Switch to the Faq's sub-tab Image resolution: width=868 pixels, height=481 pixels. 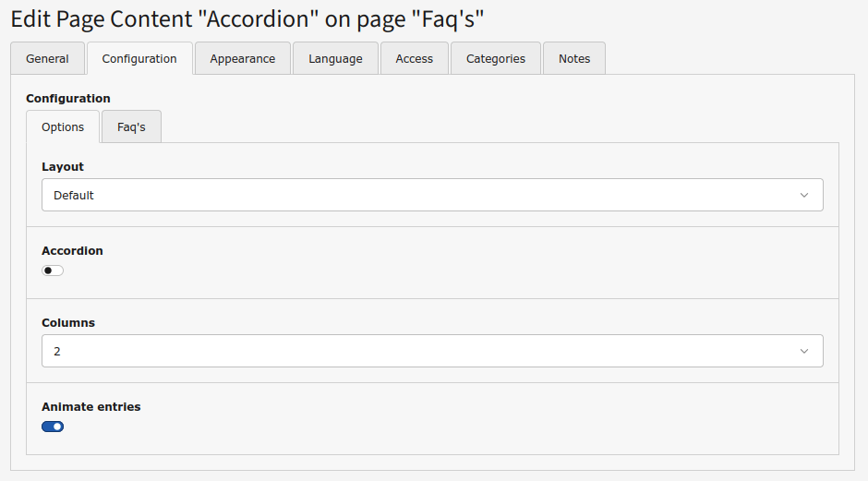tap(131, 127)
